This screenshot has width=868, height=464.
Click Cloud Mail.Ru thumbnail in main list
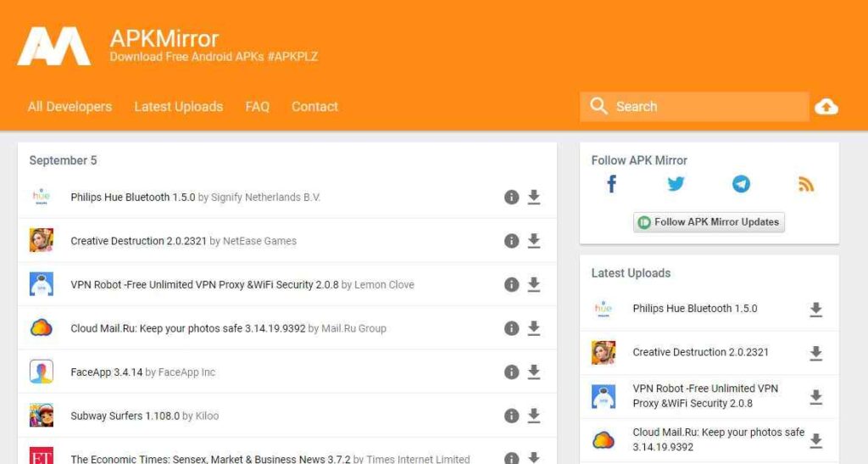(42, 327)
